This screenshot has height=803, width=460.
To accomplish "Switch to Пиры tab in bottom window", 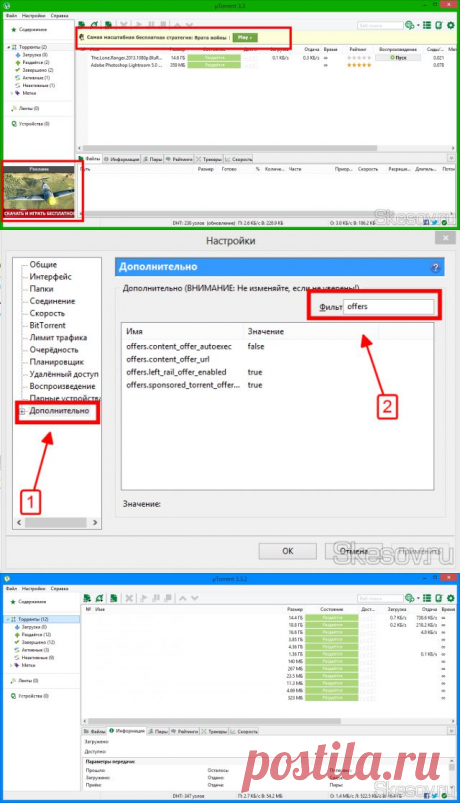I will (x=159, y=731).
